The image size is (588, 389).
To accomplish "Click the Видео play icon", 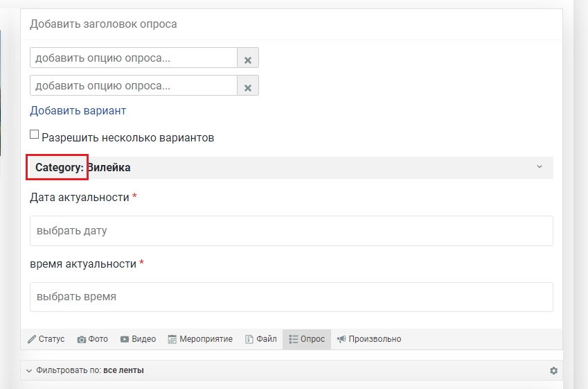I will coord(125,340).
